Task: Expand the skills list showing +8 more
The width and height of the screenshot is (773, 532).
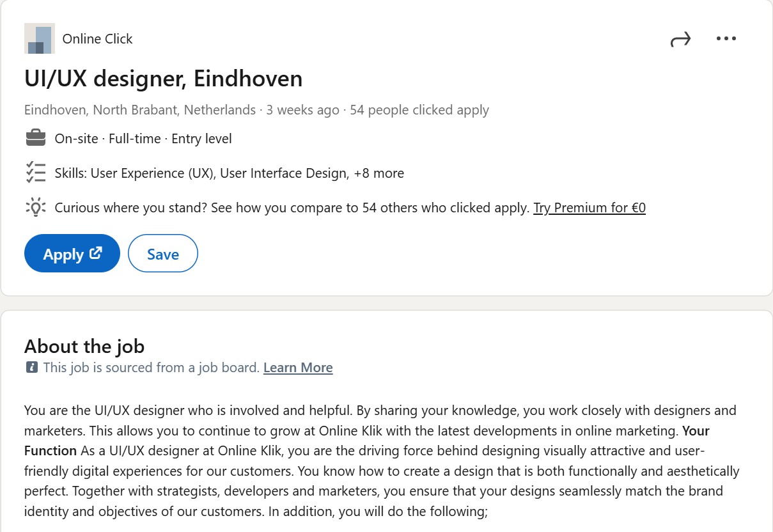Action: pyautogui.click(x=379, y=173)
